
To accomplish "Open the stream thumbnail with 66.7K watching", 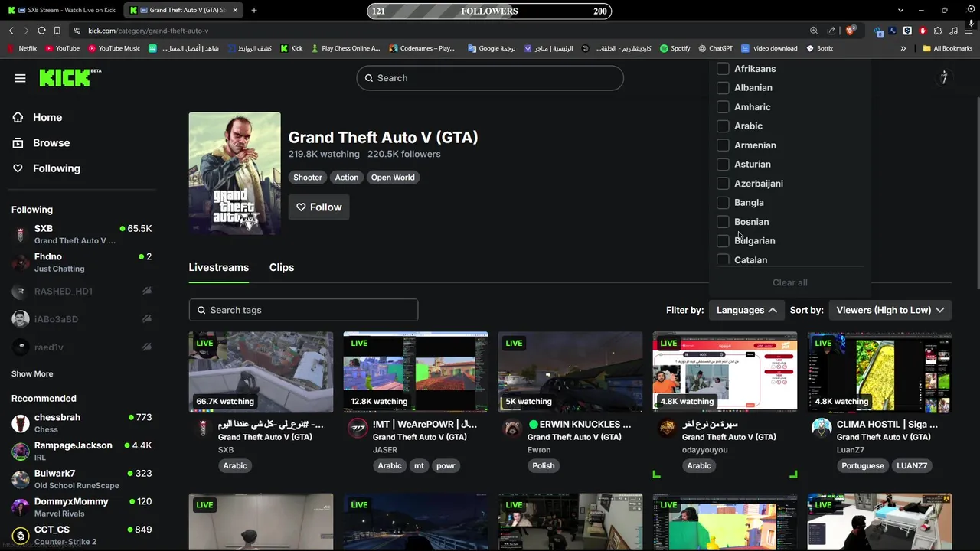I will tap(261, 372).
